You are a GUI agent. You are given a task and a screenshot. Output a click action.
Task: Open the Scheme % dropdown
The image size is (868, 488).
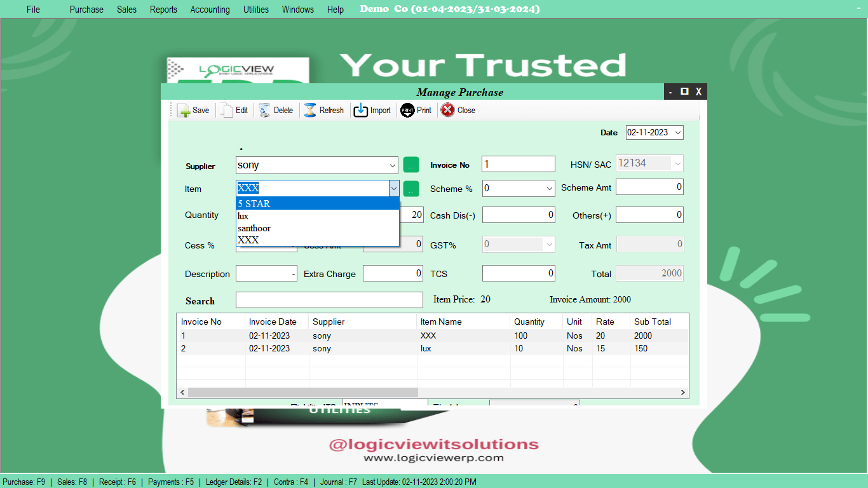(x=550, y=189)
